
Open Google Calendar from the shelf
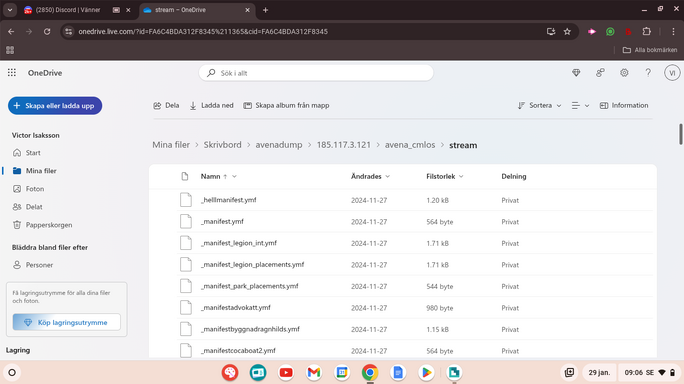click(342, 373)
